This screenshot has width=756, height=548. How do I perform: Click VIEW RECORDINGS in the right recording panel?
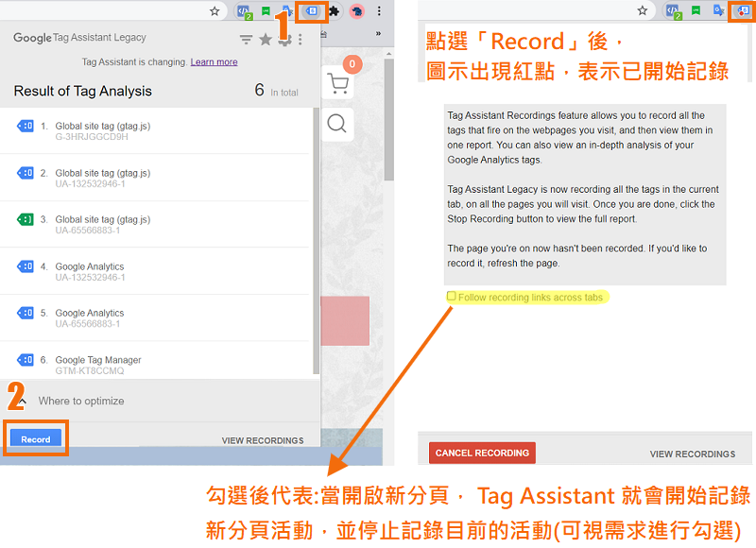693,454
